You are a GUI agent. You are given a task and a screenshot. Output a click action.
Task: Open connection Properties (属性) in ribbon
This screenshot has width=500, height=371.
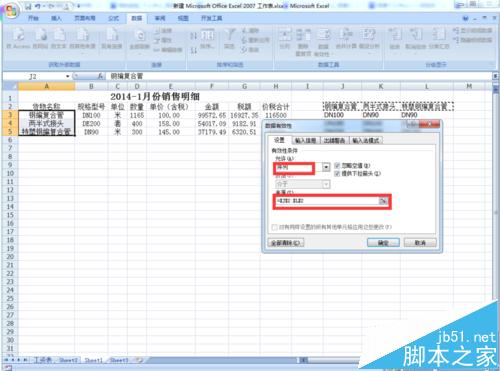[x=163, y=40]
